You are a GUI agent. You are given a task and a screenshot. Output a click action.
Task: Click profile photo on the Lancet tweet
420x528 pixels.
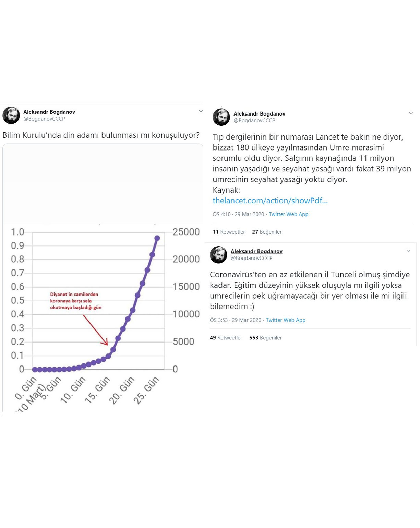[x=221, y=117]
